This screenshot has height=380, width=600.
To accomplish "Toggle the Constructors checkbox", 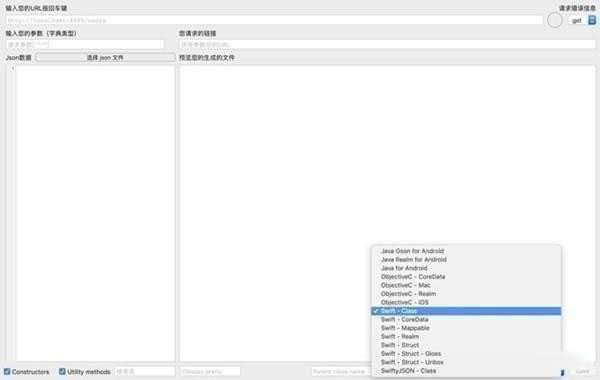I will pyautogui.click(x=7, y=372).
